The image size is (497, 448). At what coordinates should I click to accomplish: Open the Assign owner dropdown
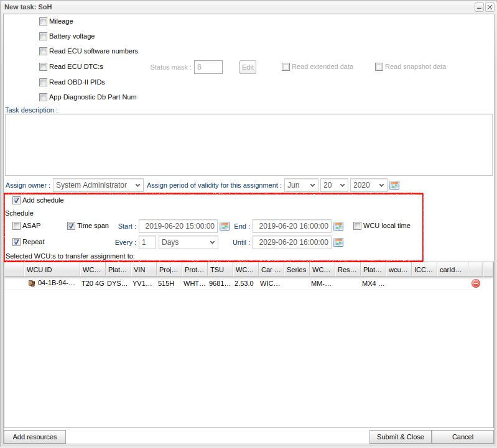tap(98, 185)
